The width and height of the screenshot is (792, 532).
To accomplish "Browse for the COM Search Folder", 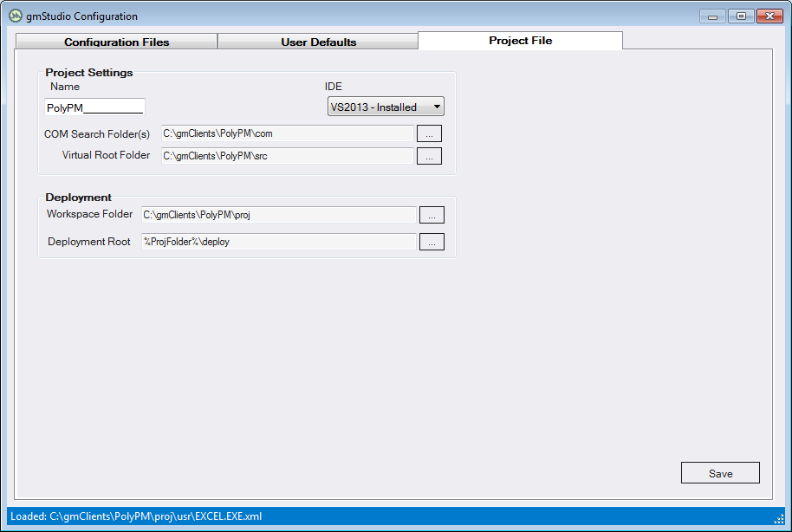I will tap(429, 133).
